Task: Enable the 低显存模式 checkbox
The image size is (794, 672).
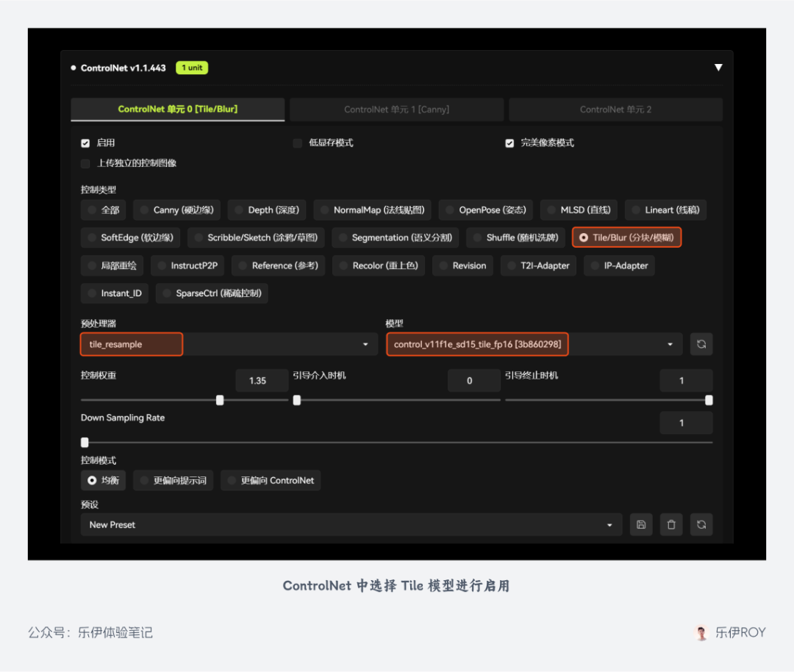Action: 298,143
